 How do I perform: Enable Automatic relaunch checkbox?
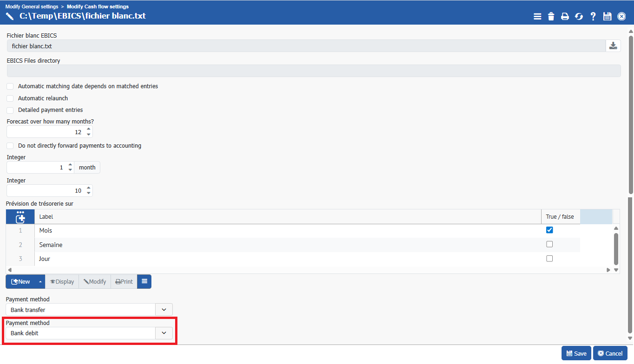(x=10, y=98)
